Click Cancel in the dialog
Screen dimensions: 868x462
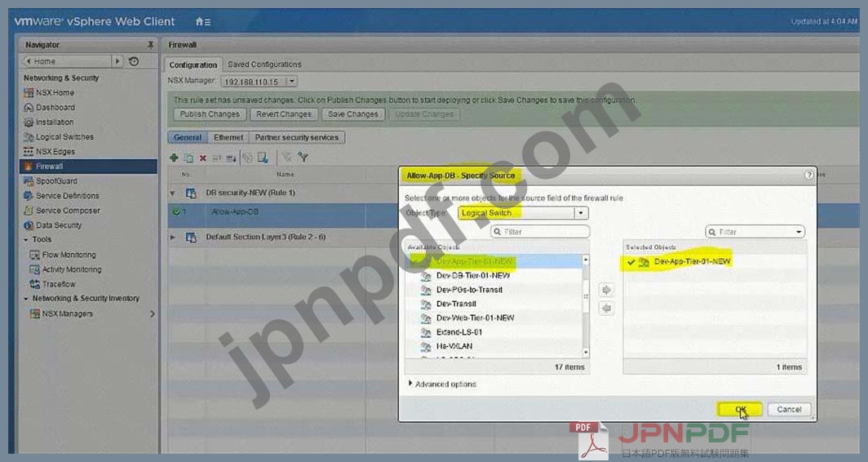[790, 410]
